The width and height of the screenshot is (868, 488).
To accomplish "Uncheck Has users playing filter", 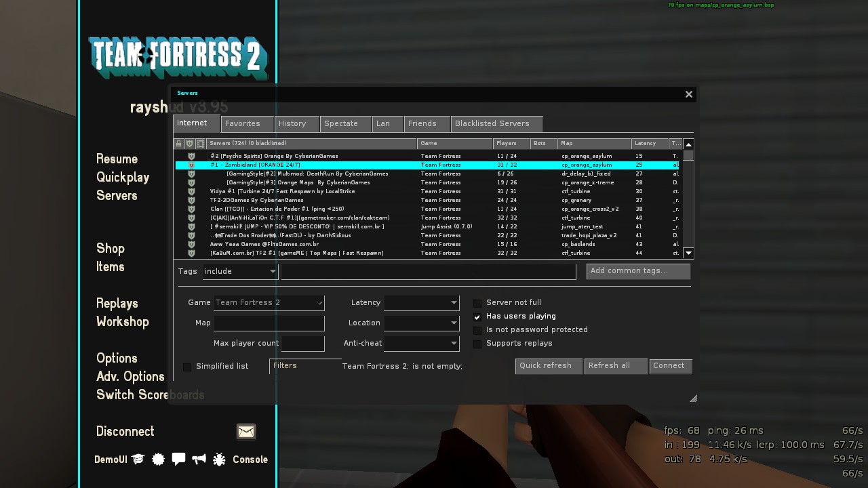I will coord(477,317).
